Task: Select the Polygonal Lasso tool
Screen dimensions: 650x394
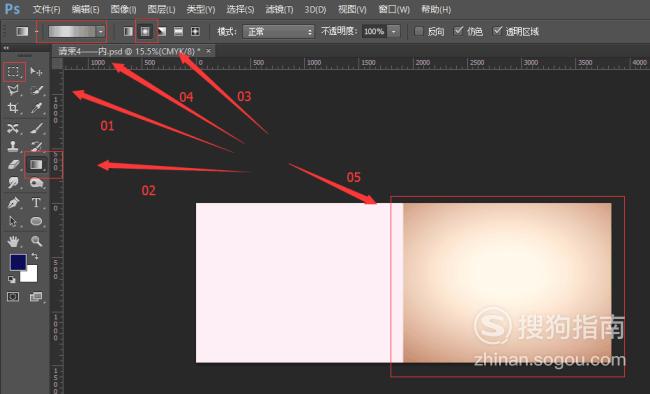Action: 13,90
